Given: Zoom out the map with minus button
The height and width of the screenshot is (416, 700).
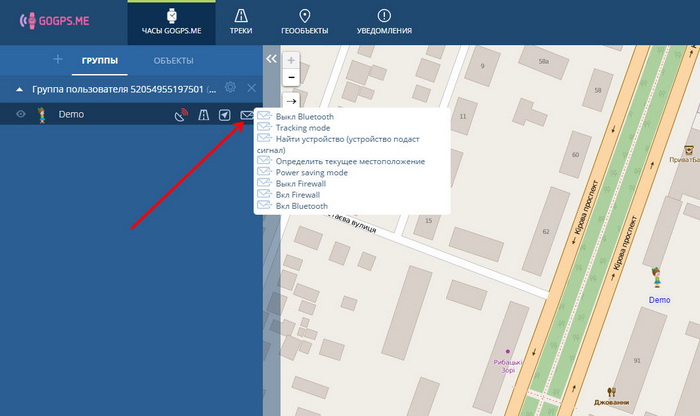Looking at the screenshot, I should tap(291, 76).
